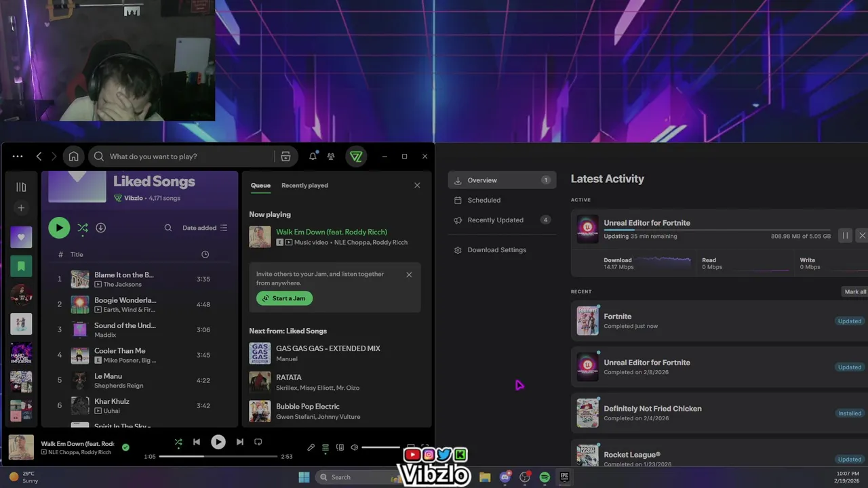
Task: Toggle shuffle for Liked Songs playlist
Action: pyautogui.click(x=83, y=228)
